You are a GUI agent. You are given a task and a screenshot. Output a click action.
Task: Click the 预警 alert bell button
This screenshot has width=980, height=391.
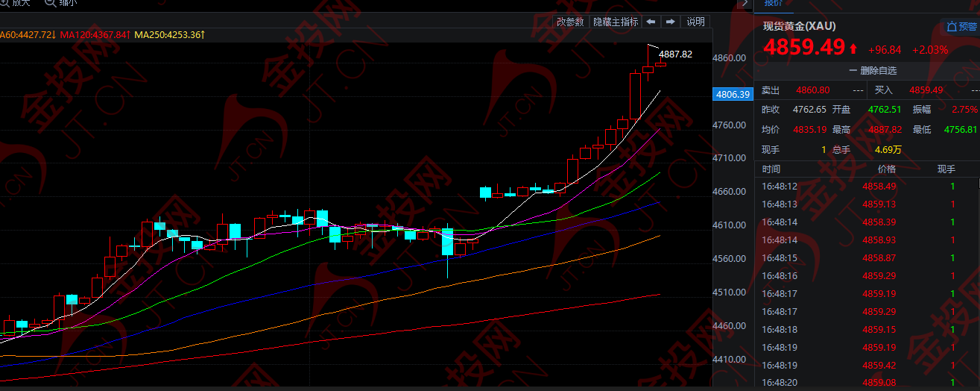coord(961,27)
